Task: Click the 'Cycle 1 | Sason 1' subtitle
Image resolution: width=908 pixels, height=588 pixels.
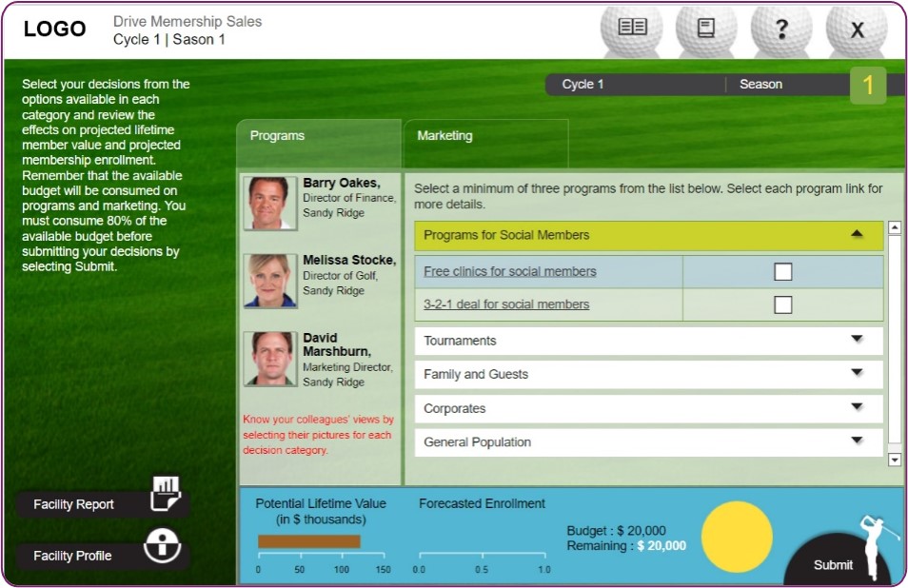Action: click(169, 39)
